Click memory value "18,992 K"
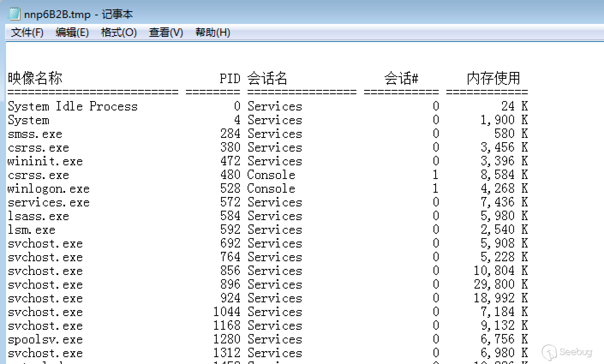The image size is (604, 364). (x=501, y=298)
